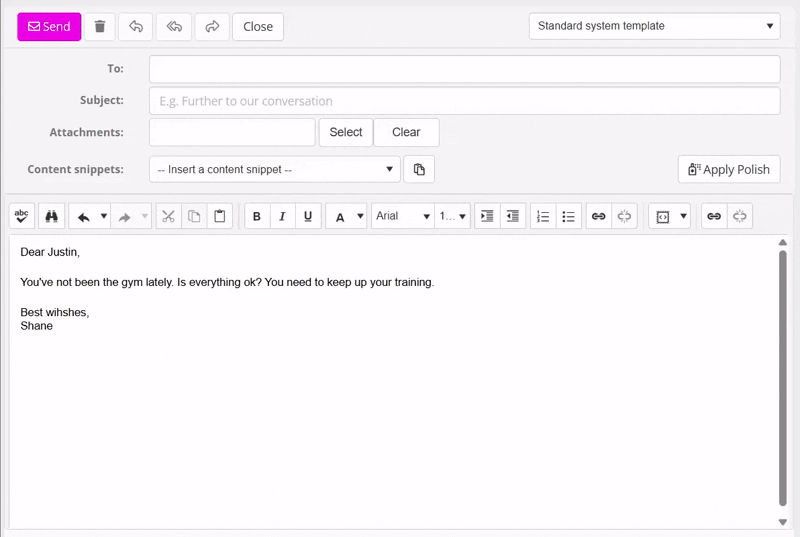The height and width of the screenshot is (537, 800).
Task: Open the Standard system template dropdown
Action: tap(654, 26)
